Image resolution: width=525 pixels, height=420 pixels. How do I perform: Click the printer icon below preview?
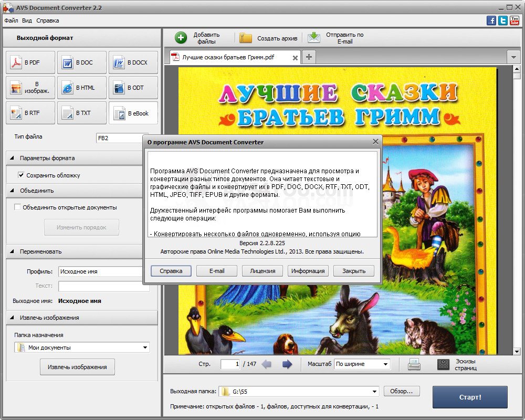tap(414, 364)
